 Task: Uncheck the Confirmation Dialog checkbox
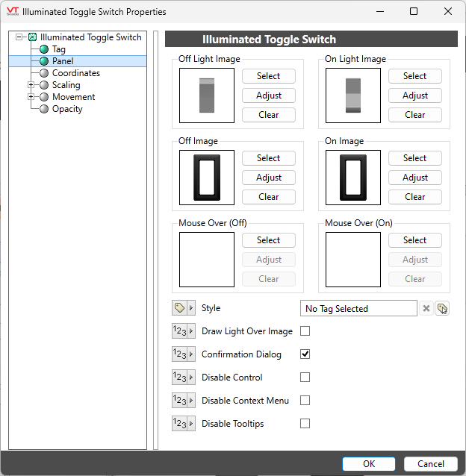tap(305, 354)
